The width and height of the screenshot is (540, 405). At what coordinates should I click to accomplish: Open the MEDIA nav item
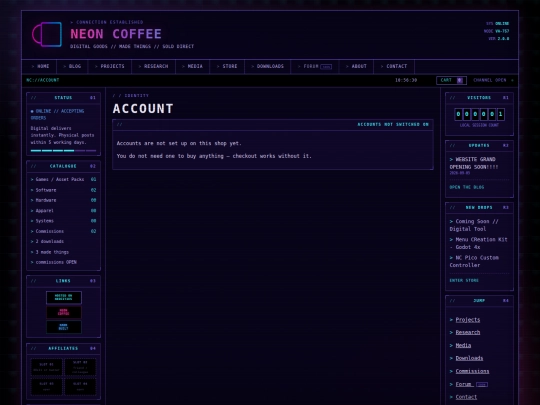click(193, 66)
